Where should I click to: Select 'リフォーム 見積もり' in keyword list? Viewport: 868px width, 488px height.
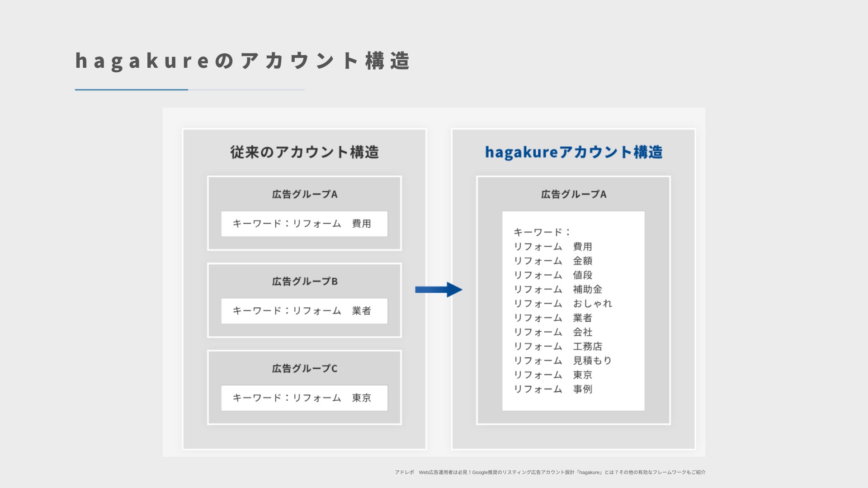click(x=563, y=361)
